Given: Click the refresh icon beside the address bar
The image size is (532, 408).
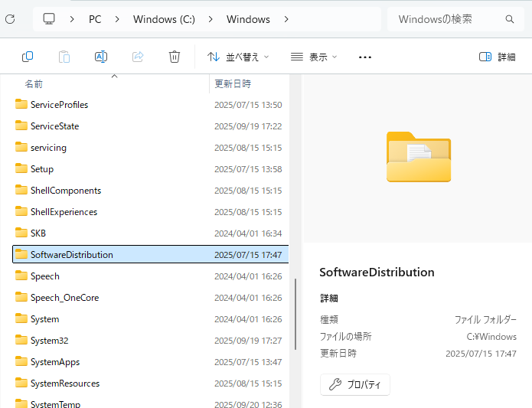Looking at the screenshot, I should 10,19.
